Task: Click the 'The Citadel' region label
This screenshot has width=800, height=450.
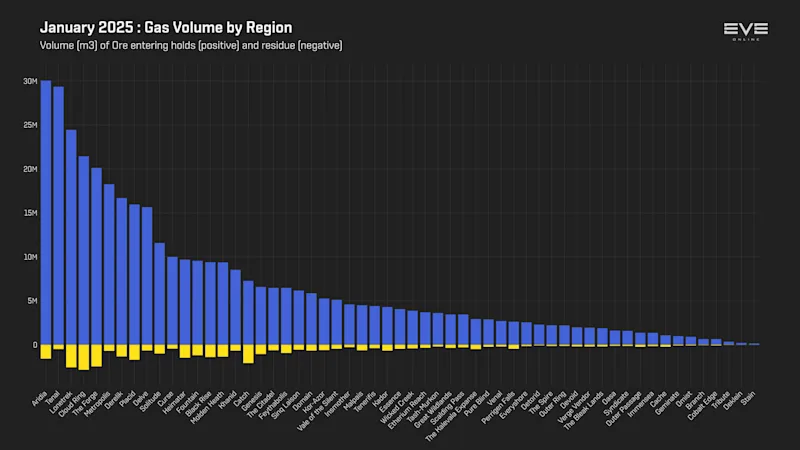Action: 261,404
